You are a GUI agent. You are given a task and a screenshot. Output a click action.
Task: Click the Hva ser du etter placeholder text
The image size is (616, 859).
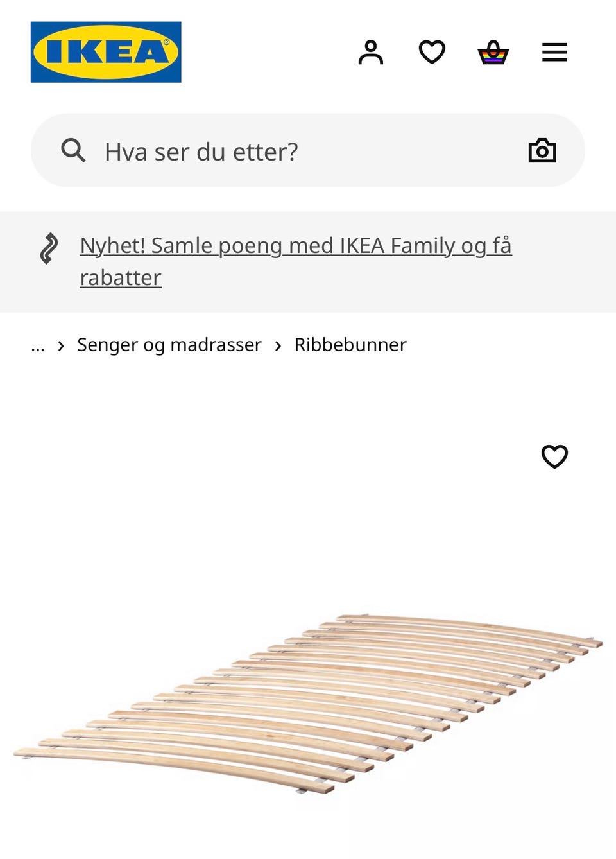pyautogui.click(x=202, y=152)
